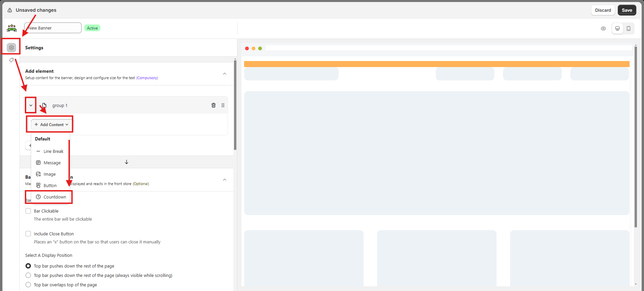This screenshot has width=644, height=291.
Task: Collapse the Add element section
Action: pos(225,74)
